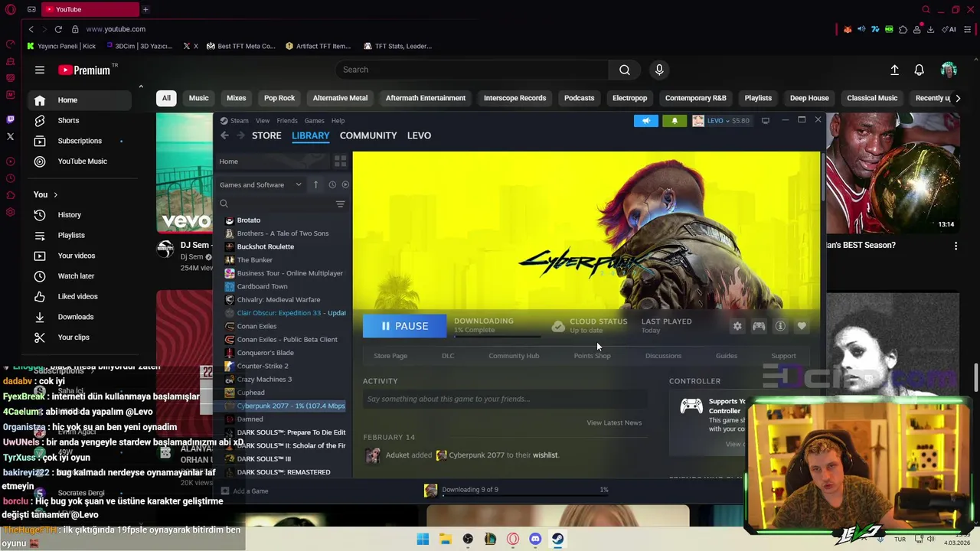Open Discussions link for the game
The width and height of the screenshot is (980, 551).
click(663, 356)
